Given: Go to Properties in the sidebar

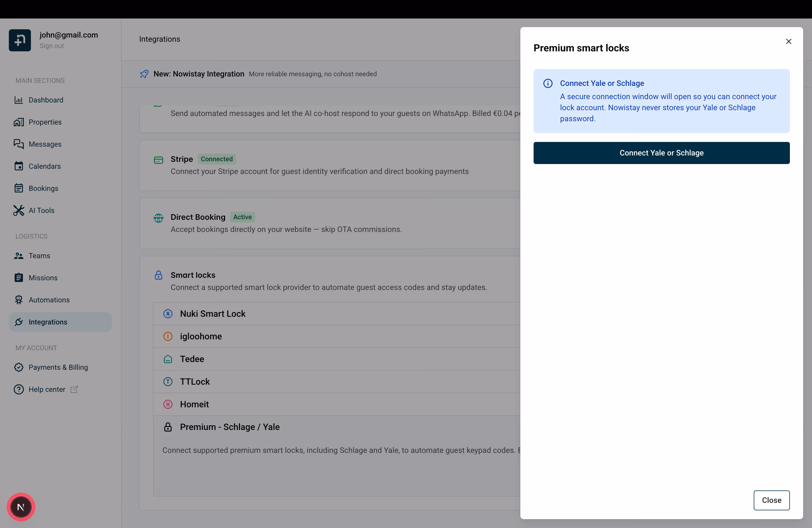Looking at the screenshot, I should (x=60, y=122).
